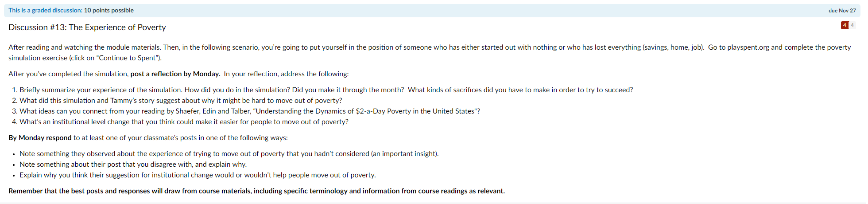Click the '10 points possible' text

pos(109,10)
